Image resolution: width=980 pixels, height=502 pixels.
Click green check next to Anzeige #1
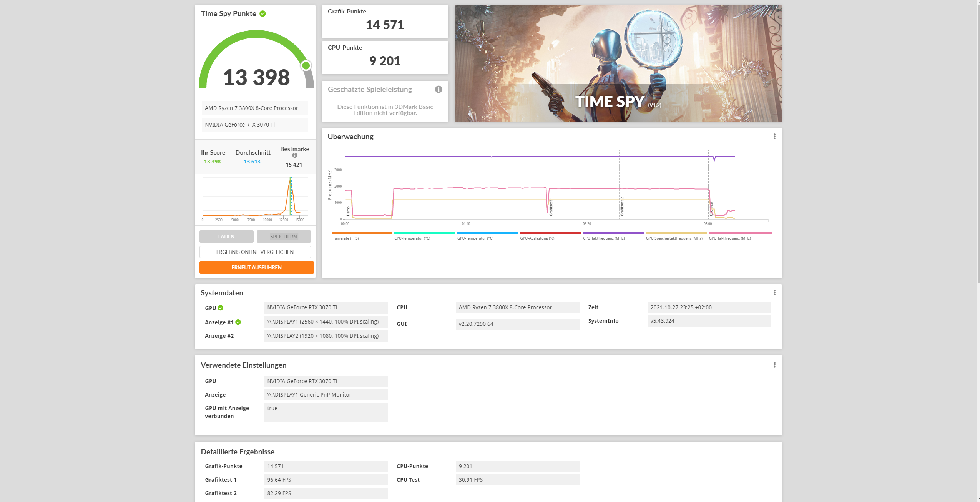238,322
